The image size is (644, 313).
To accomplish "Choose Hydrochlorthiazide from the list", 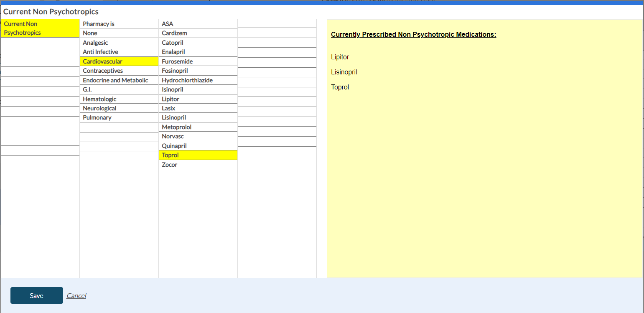I will 198,80.
